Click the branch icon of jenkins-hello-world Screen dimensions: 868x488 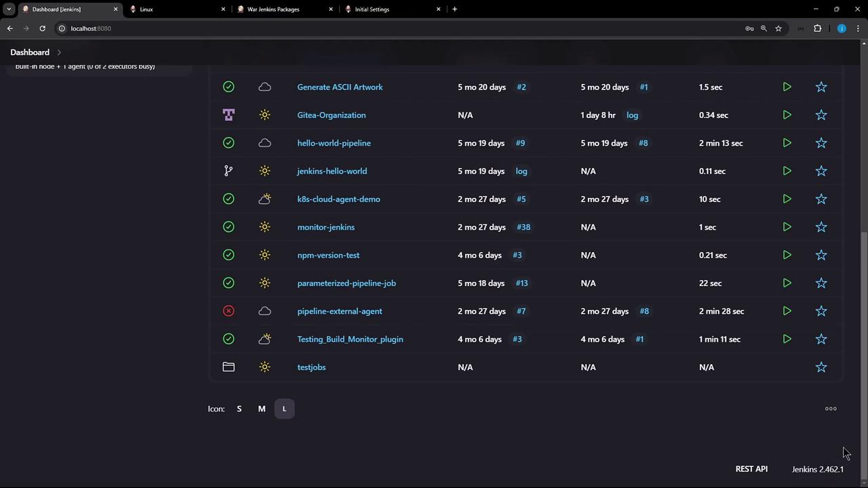click(229, 171)
